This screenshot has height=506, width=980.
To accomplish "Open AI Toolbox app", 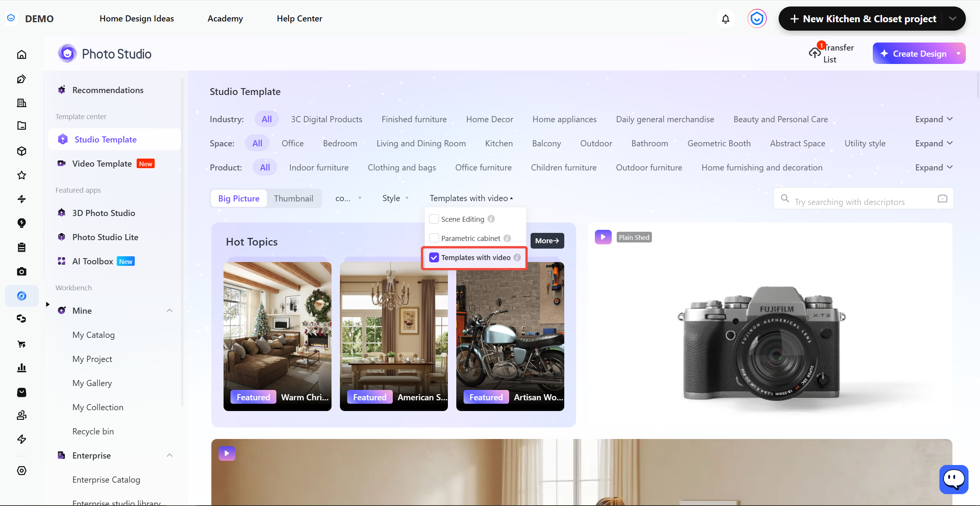I will pos(93,261).
